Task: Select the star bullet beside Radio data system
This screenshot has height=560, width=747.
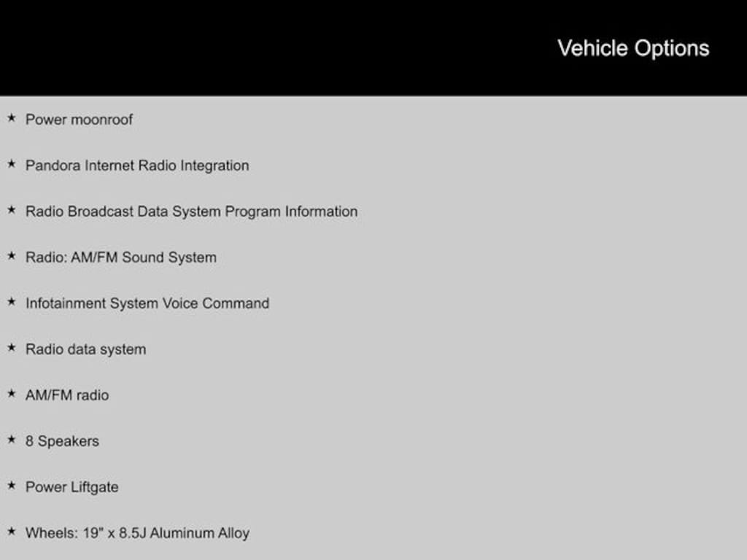Action: pos(11,347)
